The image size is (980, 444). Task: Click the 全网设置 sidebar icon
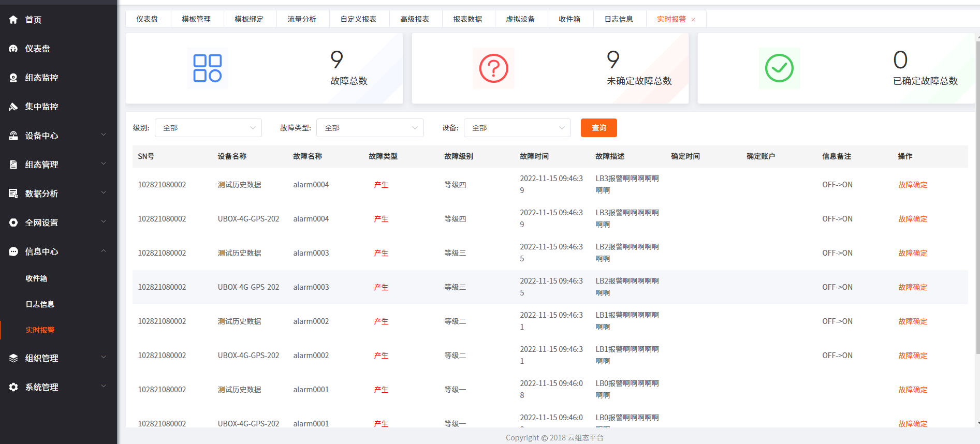pyautogui.click(x=13, y=223)
